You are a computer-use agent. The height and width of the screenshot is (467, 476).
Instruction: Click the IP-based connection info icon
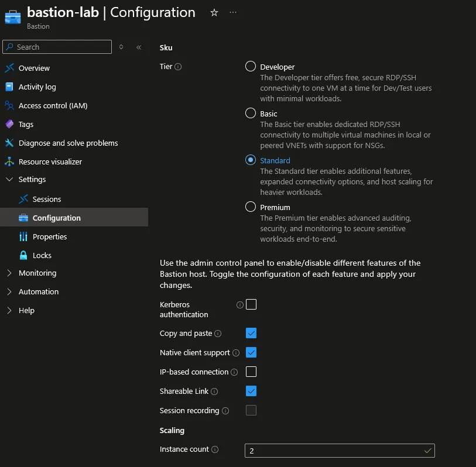[234, 372]
